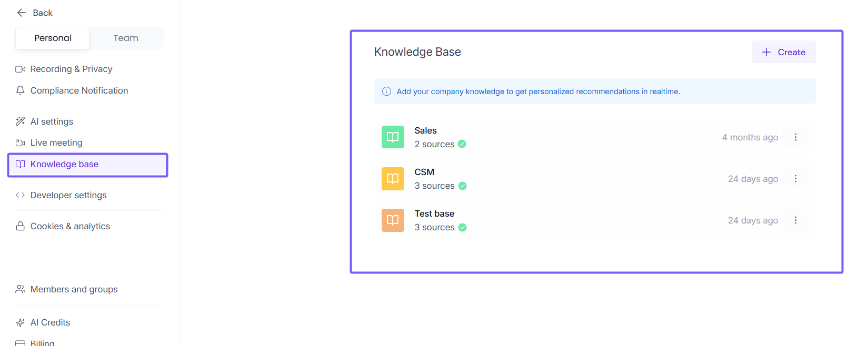Open the three-dot menu for Test base
The image size is (868, 346).
pos(795,220)
